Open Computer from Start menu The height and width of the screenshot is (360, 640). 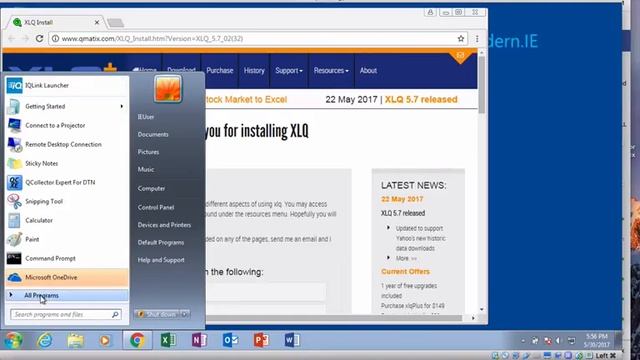(x=151, y=189)
